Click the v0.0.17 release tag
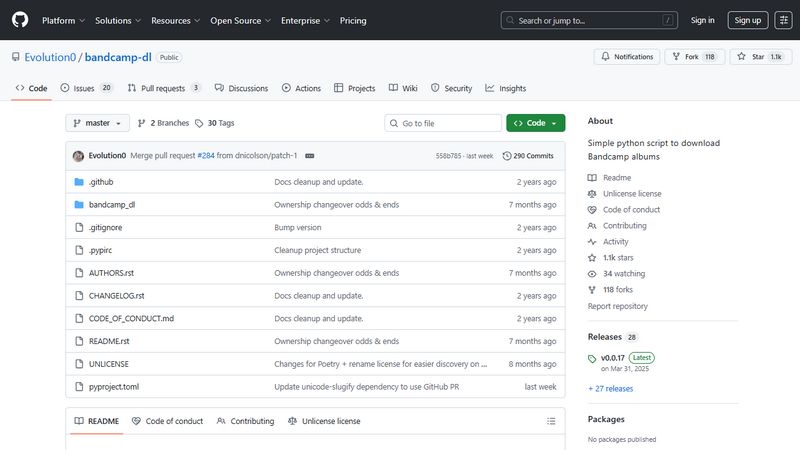This screenshot has height=450, width=800. point(613,357)
